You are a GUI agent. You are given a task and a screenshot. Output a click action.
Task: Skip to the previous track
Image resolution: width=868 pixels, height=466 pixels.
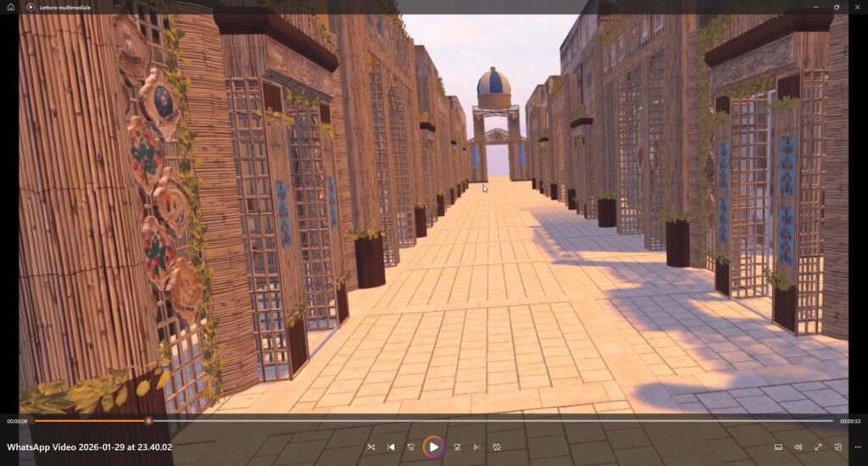391,447
